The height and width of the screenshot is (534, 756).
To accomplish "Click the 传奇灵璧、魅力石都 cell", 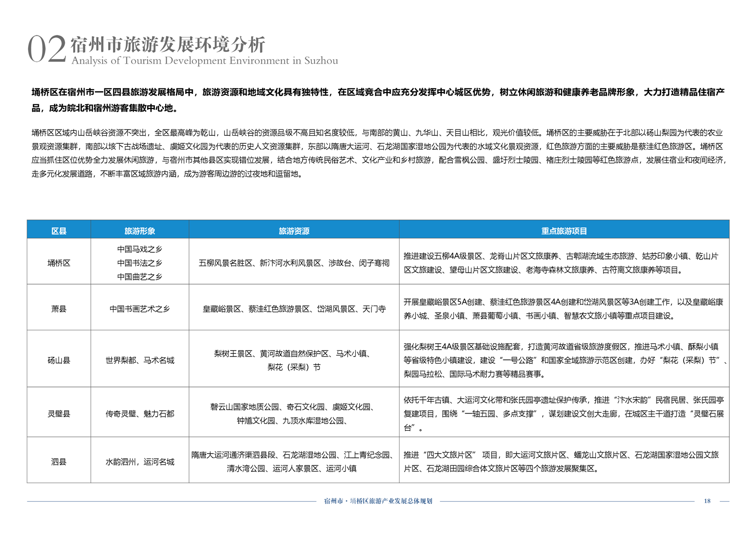I will 140,414.
